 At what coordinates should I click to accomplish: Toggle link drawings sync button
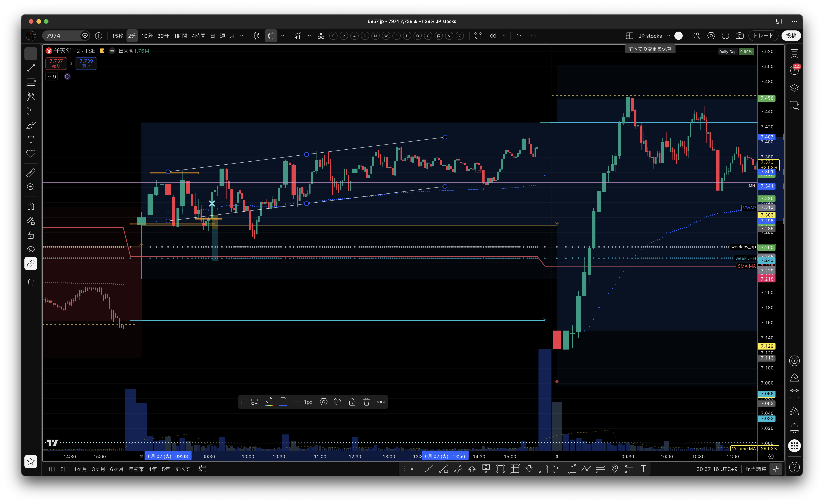pyautogui.click(x=31, y=264)
